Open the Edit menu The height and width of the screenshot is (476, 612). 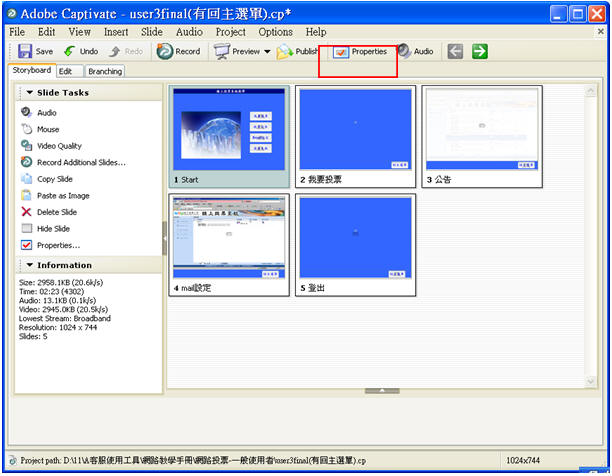pos(46,32)
